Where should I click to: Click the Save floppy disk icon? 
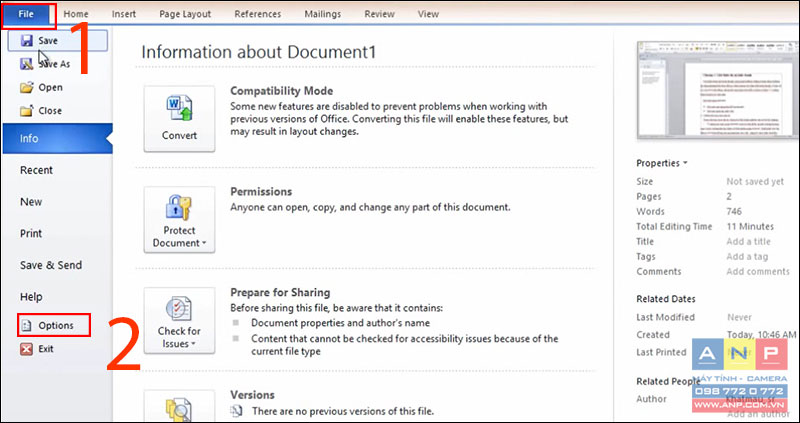pos(27,41)
